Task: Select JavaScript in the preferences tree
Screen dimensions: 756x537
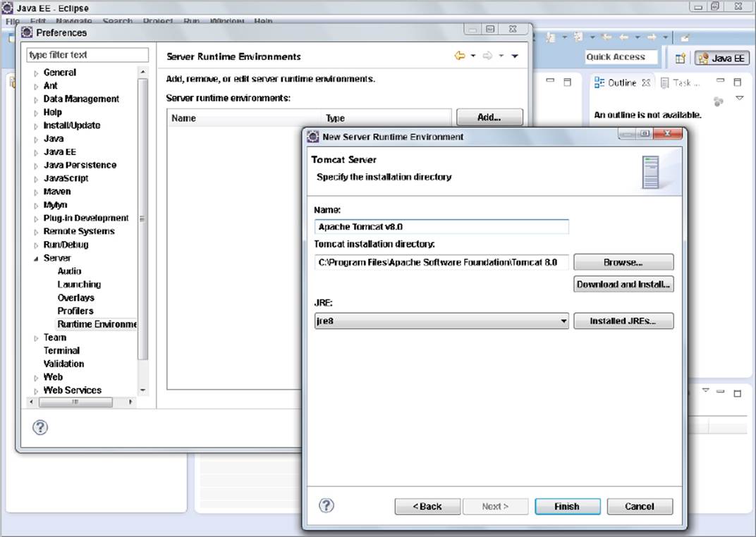Action: click(66, 178)
